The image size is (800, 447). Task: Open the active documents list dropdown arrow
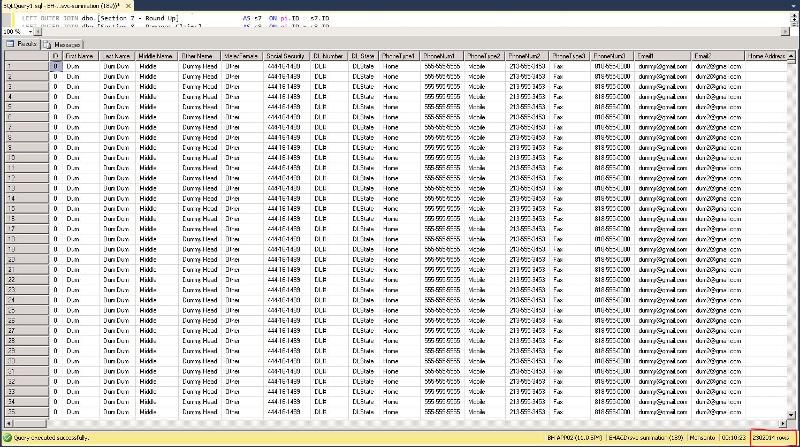tap(794, 6)
